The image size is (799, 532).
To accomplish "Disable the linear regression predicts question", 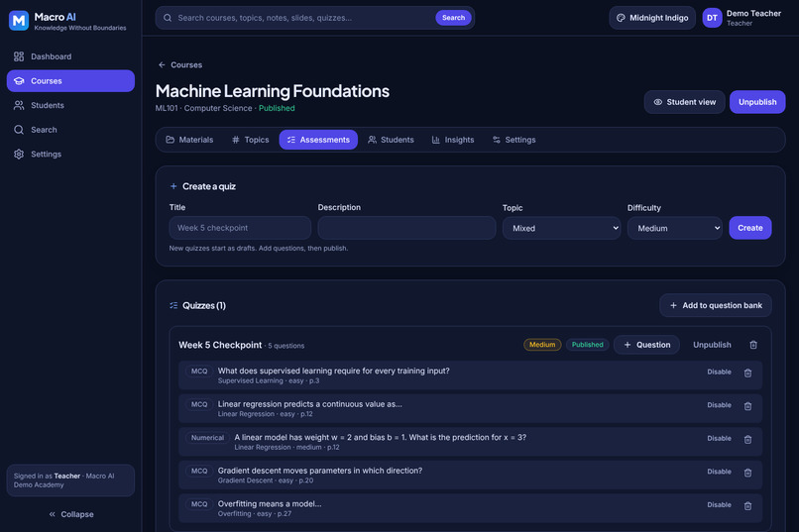I will tap(719, 405).
